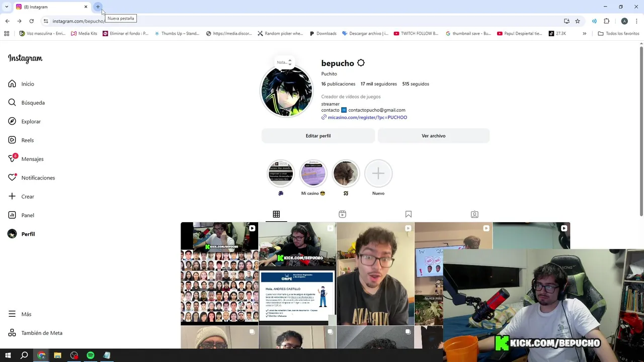The height and width of the screenshot is (362, 644).
Task: Click the Ver archivo button
Action: pyautogui.click(x=433, y=136)
